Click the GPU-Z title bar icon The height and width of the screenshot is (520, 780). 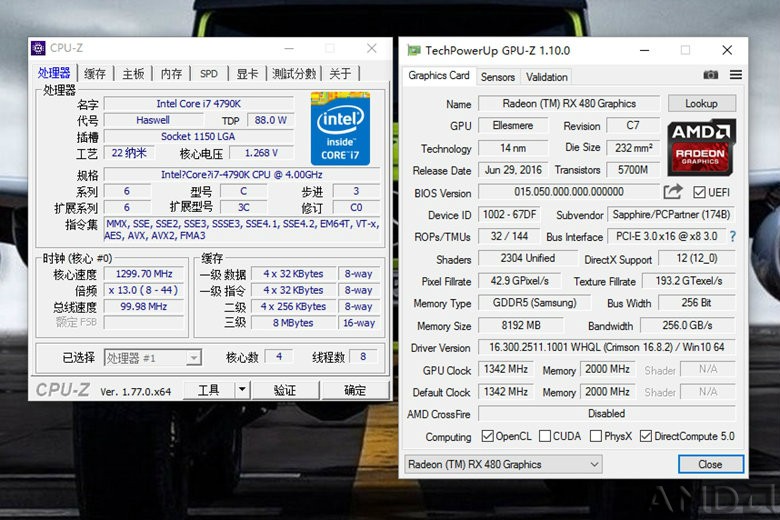413,50
